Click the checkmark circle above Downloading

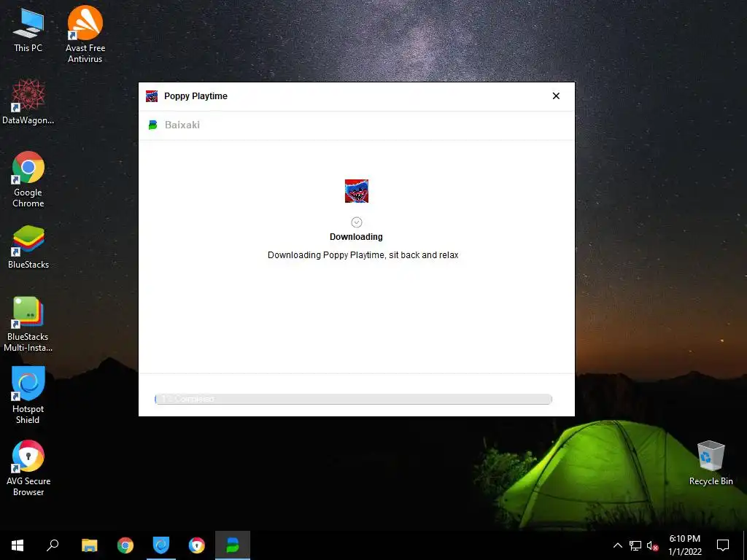tap(356, 222)
